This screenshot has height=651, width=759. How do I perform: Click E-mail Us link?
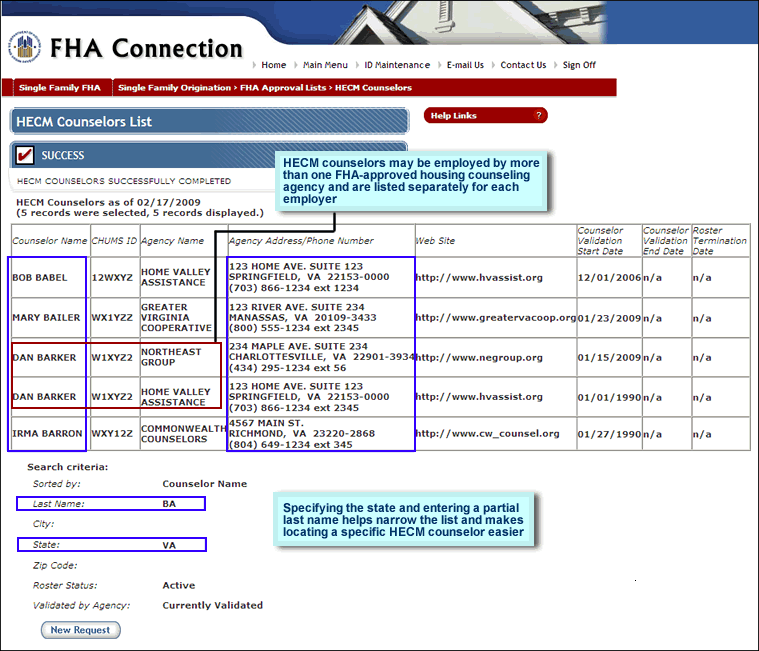pos(465,65)
